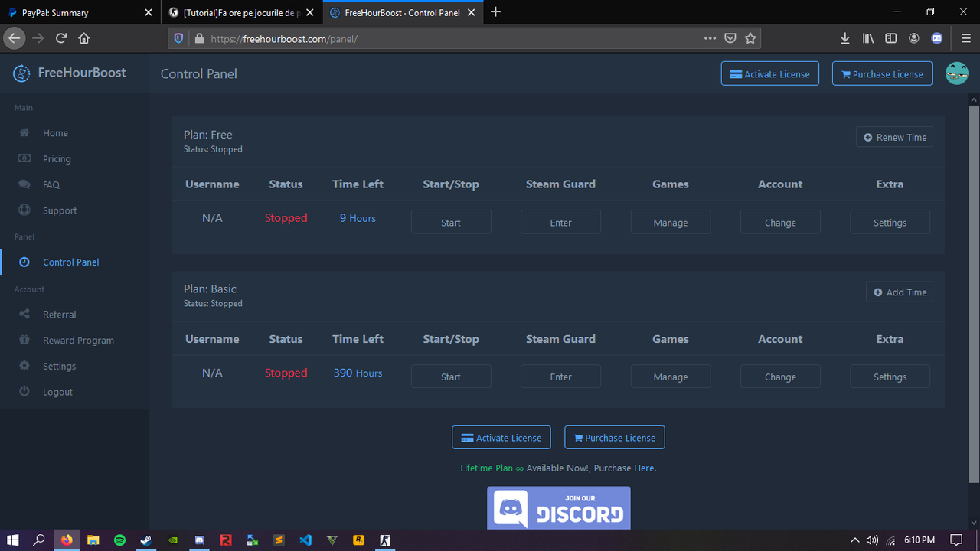Select Control Panel in the sidebar
980x551 pixels.
pyautogui.click(x=71, y=262)
